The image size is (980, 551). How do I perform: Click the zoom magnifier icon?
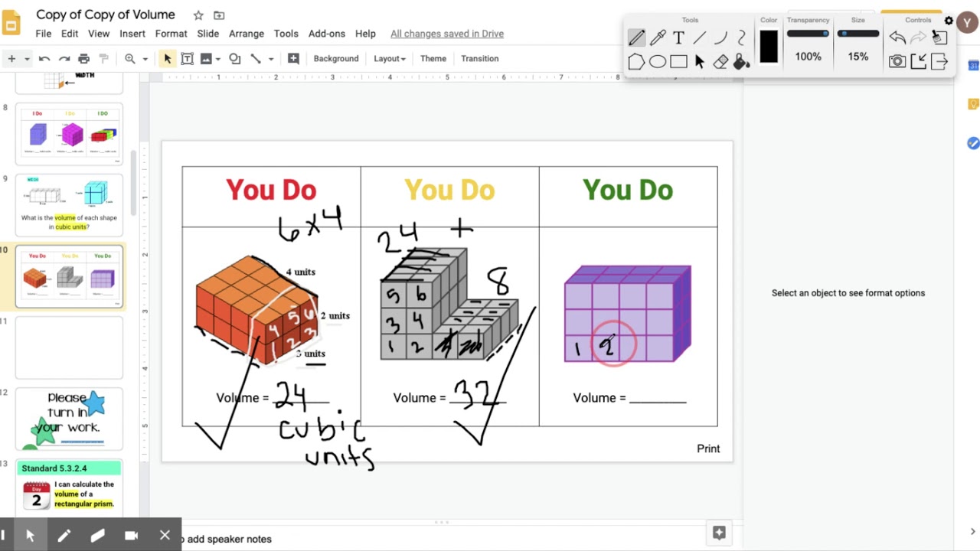click(x=130, y=58)
